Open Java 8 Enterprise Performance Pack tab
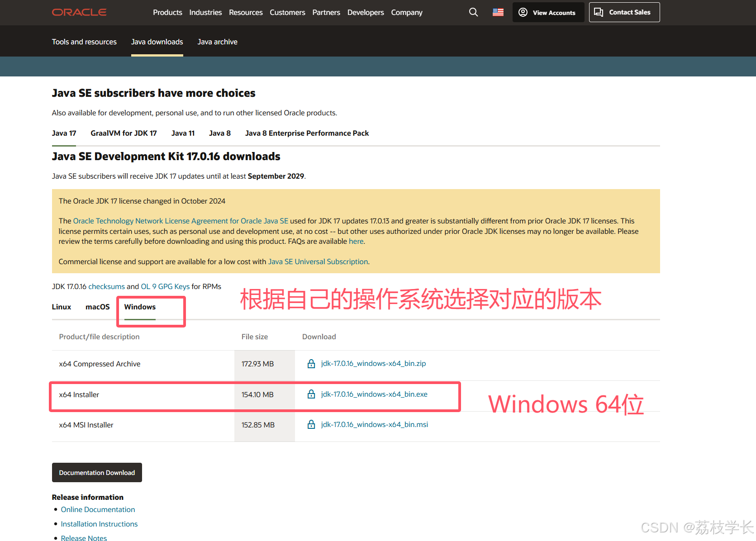The width and height of the screenshot is (756, 541). click(x=307, y=133)
